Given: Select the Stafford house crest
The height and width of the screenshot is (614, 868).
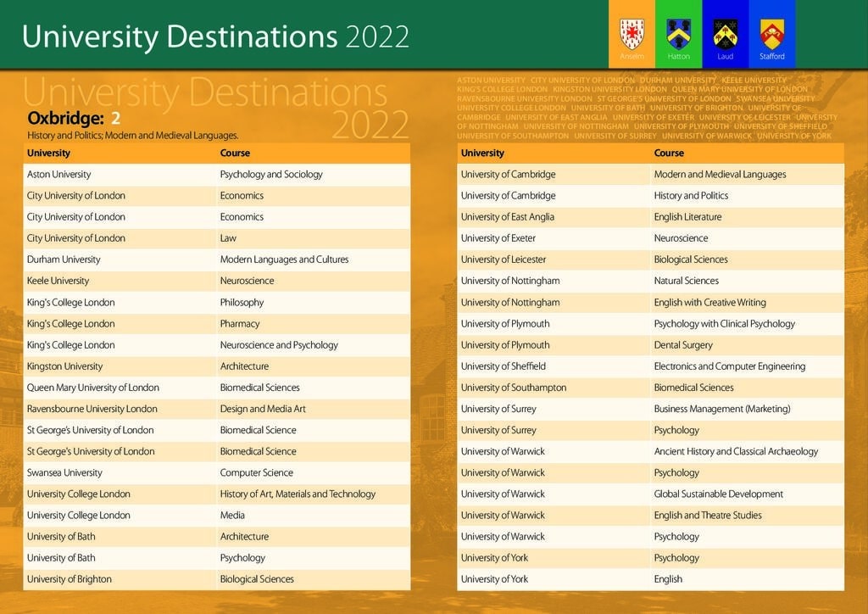Looking at the screenshot, I should (x=771, y=34).
